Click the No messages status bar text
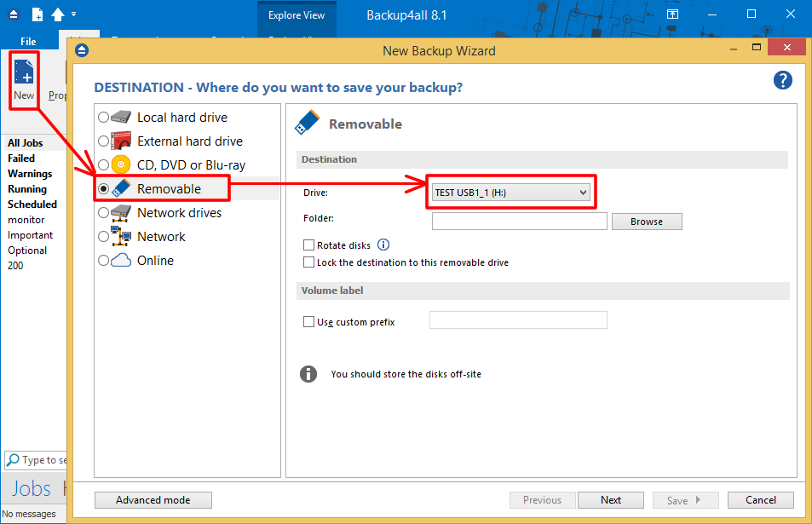 click(29, 514)
